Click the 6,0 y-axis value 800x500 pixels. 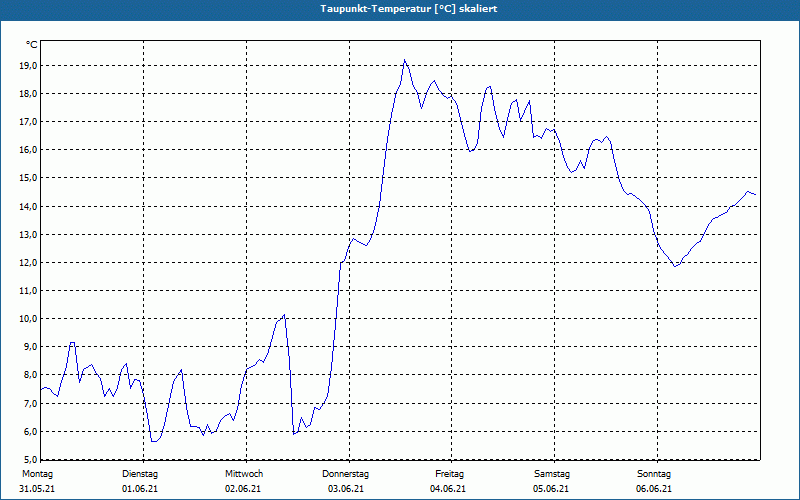tap(30, 432)
